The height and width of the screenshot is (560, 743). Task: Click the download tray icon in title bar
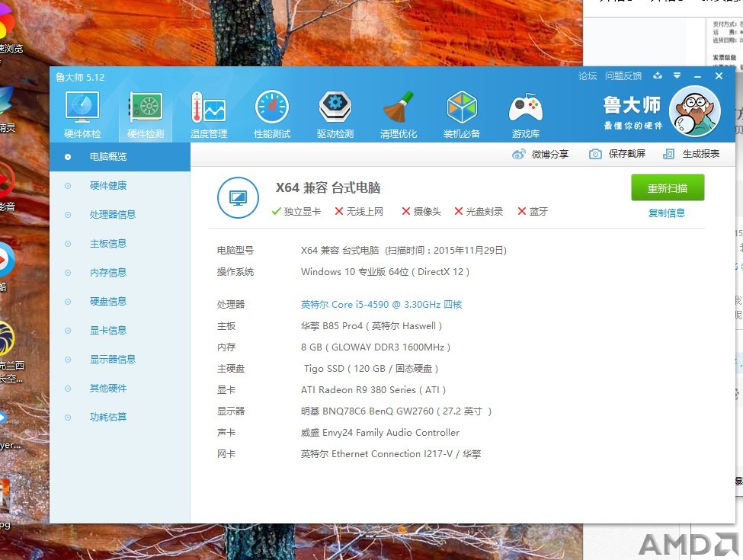657,75
